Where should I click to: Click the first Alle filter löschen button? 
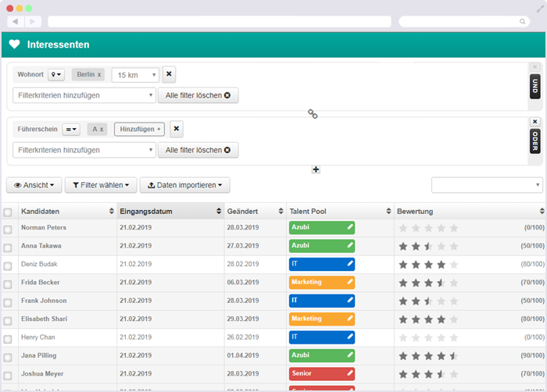point(198,95)
